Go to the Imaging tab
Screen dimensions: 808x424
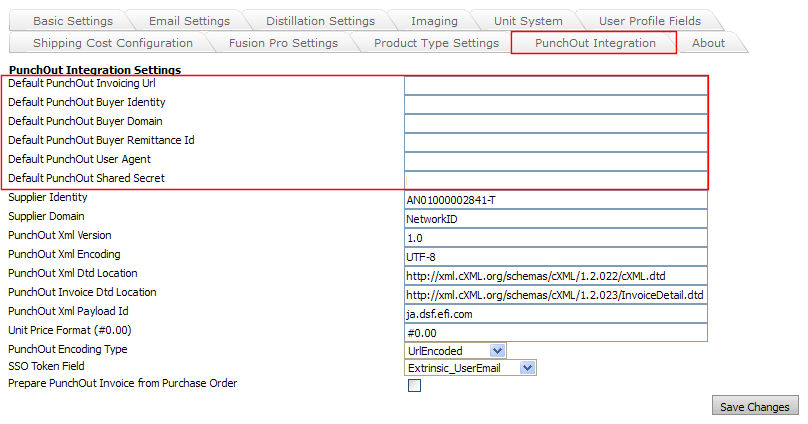tap(434, 21)
